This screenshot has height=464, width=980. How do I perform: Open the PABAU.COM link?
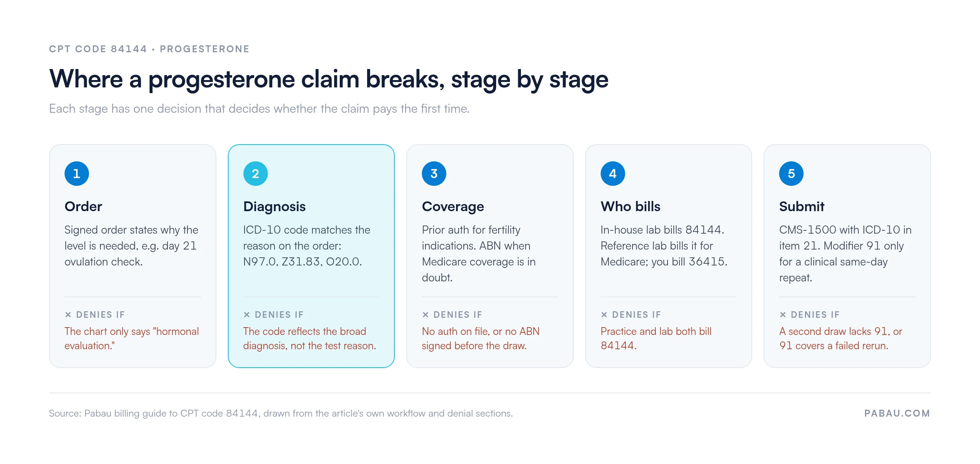point(897,413)
